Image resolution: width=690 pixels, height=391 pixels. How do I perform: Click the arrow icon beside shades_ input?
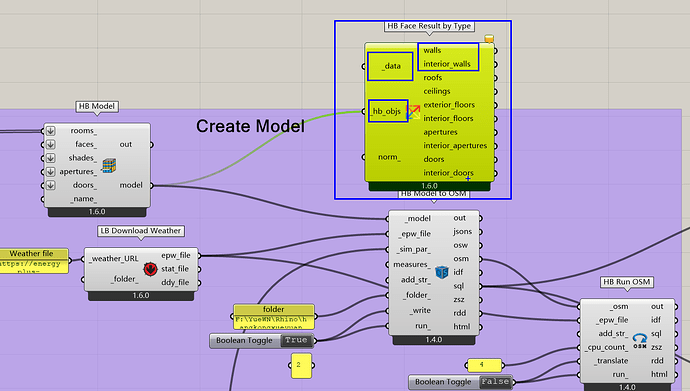pyautogui.click(x=51, y=158)
